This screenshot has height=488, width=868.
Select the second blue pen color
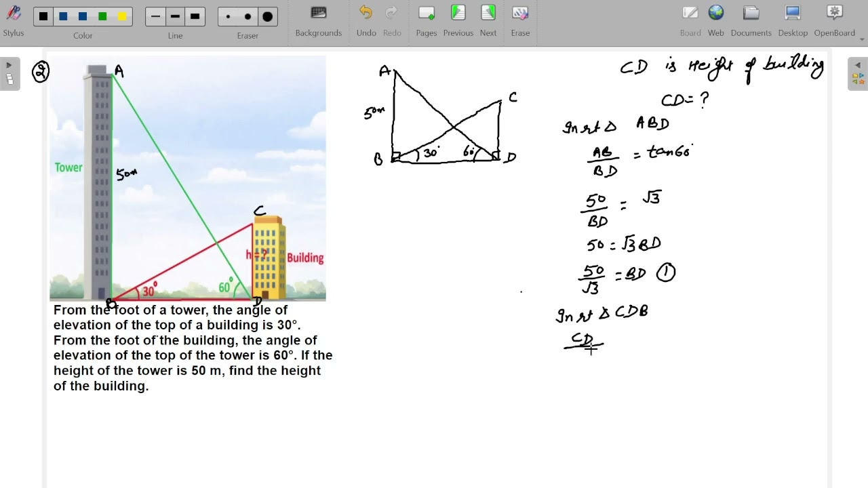(83, 16)
